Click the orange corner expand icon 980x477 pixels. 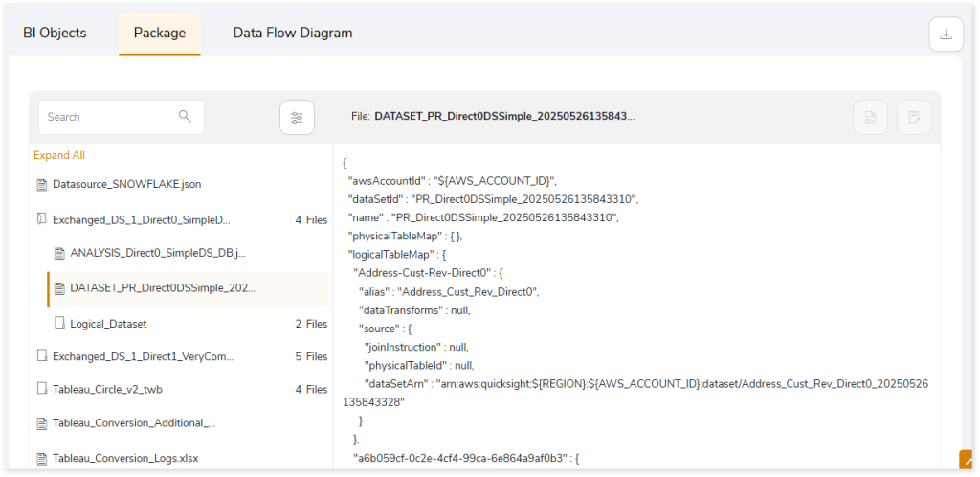(969, 461)
